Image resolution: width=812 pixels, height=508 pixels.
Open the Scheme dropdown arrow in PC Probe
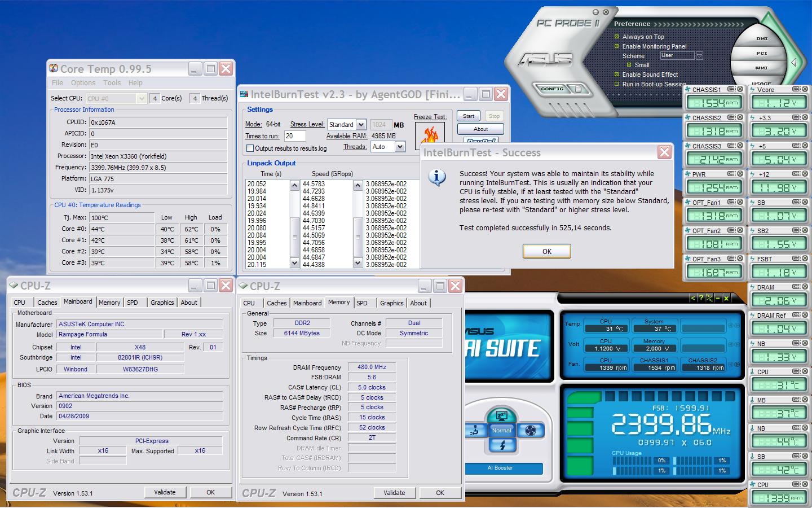click(699, 56)
